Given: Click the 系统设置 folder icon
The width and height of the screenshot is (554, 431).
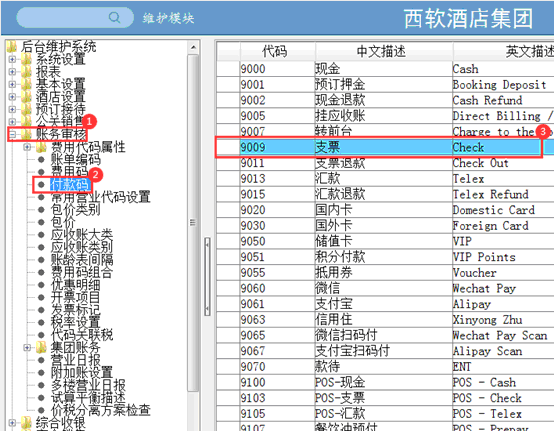Looking at the screenshot, I should (x=27, y=59).
